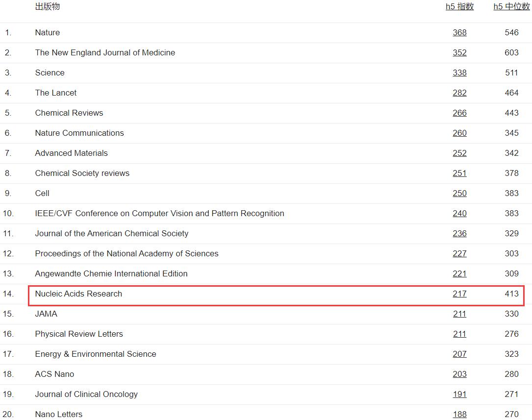Select Nucleic Acids Research h5-median 413
Screen dimensions: 532x420
(511, 294)
